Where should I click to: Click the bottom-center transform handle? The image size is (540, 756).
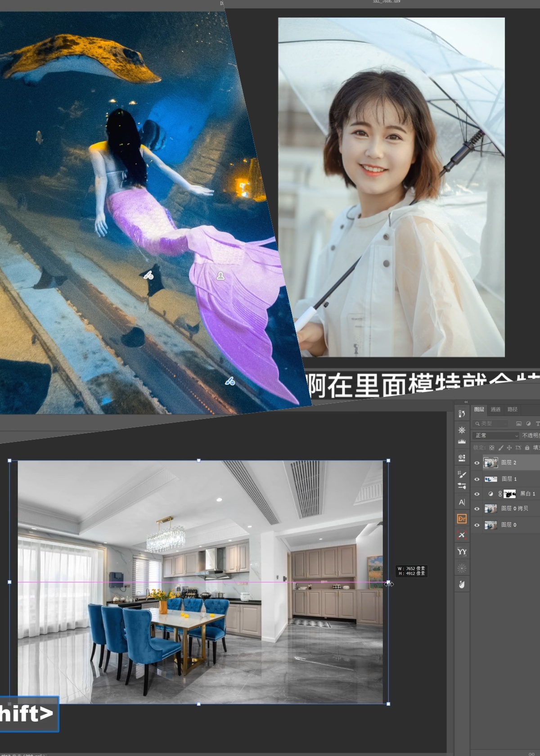coord(199,704)
